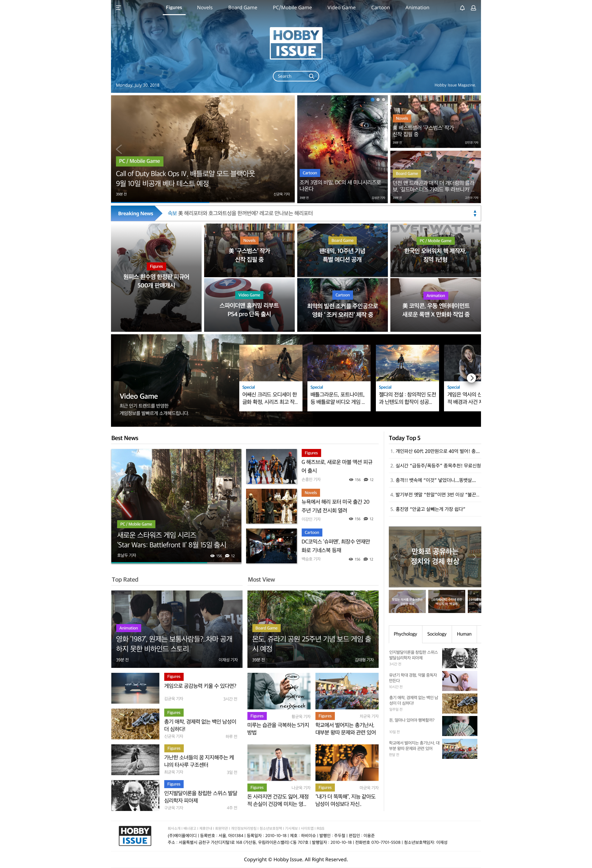The image size is (592, 868).
Task: Open 팬데믹 10주년 기념 특별 에디션 article
Action: (342, 251)
